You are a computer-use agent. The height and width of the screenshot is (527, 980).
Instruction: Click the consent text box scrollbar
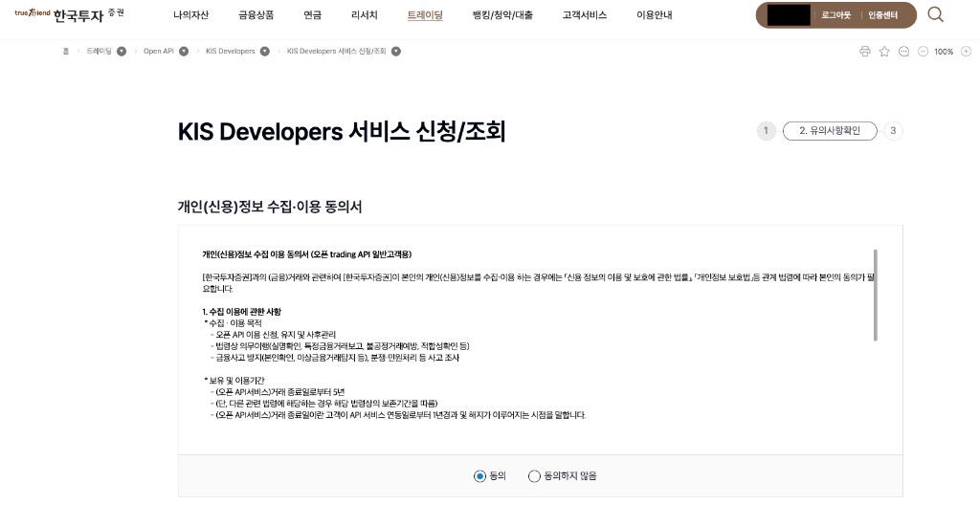coord(875,295)
